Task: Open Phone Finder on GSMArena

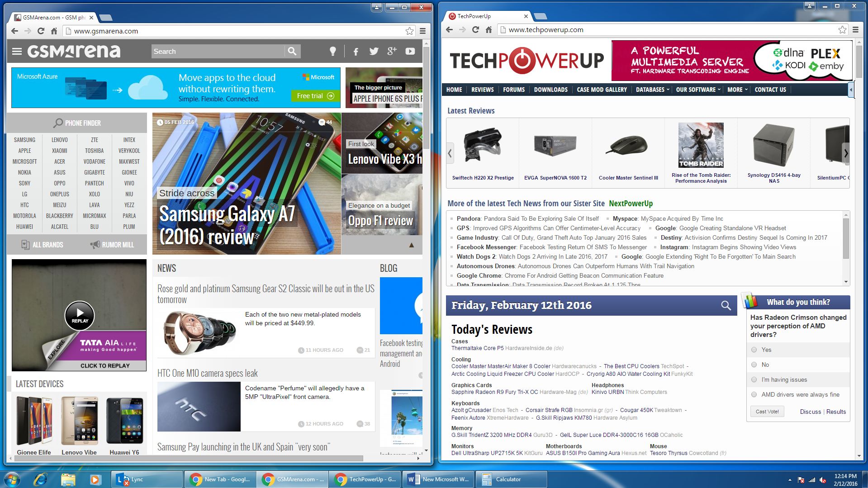Action: (x=77, y=123)
